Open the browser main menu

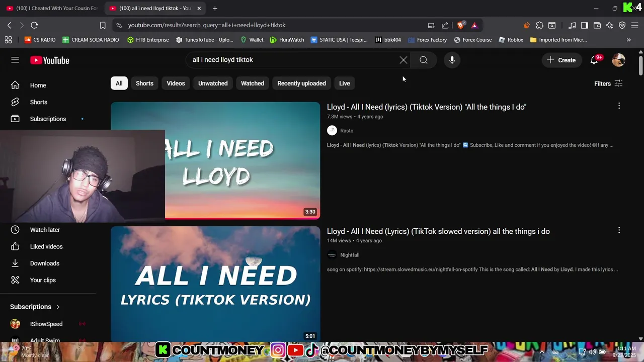636,25
